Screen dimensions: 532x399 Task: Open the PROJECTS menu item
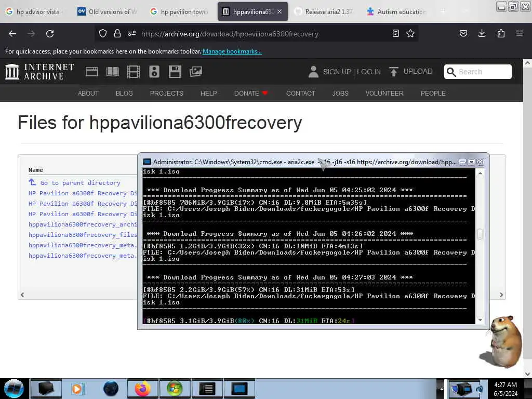tap(167, 94)
